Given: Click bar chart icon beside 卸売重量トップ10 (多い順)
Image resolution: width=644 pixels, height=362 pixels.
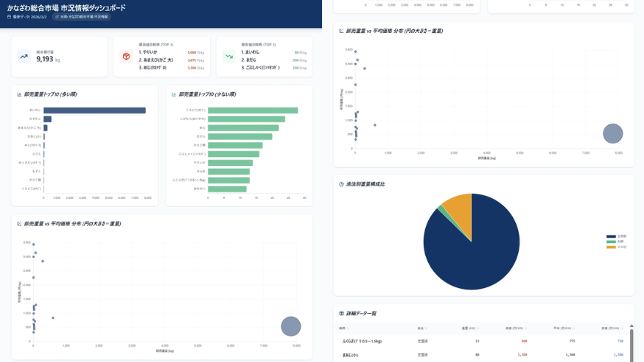Looking at the screenshot, I should tap(19, 94).
